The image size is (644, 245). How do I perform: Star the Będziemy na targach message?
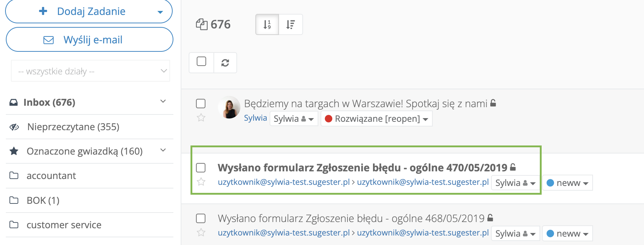(x=201, y=117)
